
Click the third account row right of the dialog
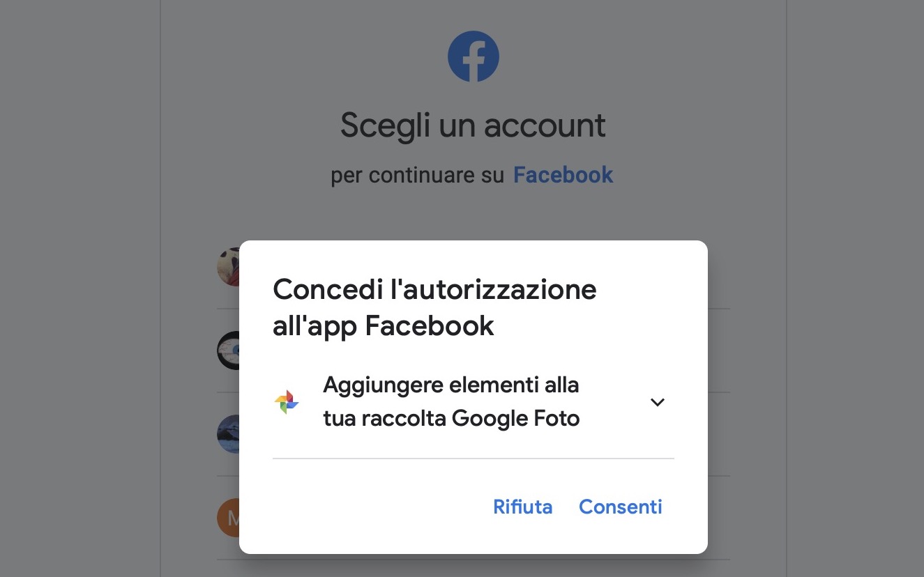[x=719, y=434]
